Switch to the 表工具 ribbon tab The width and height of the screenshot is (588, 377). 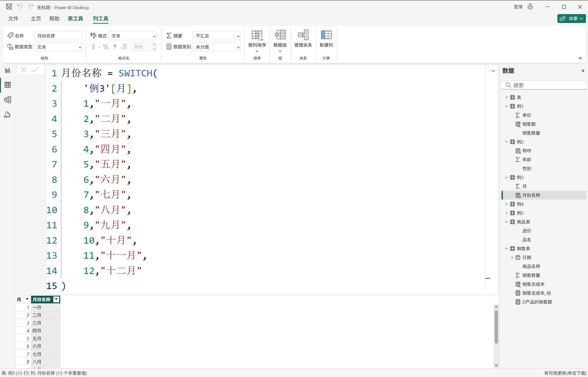tap(76, 19)
